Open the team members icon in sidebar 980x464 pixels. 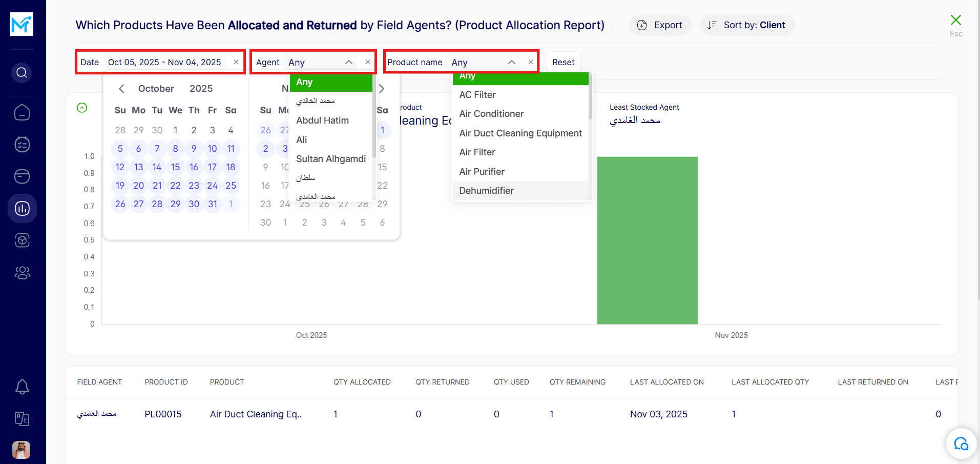(22, 273)
